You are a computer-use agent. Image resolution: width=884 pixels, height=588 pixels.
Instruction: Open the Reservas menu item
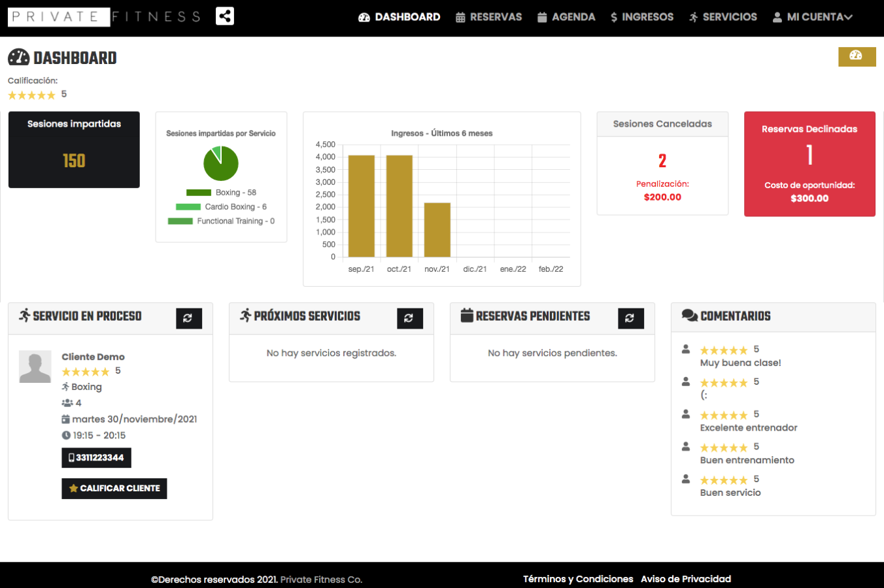488,17
